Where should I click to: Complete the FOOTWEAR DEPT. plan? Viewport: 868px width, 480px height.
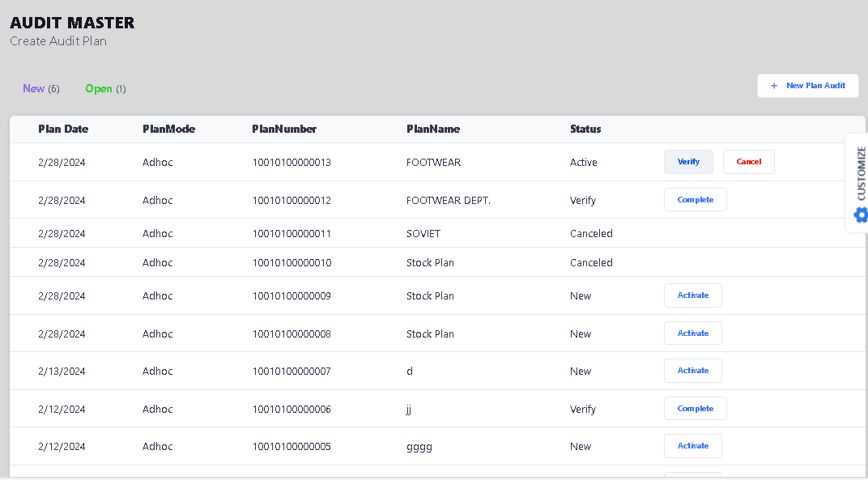click(x=695, y=200)
